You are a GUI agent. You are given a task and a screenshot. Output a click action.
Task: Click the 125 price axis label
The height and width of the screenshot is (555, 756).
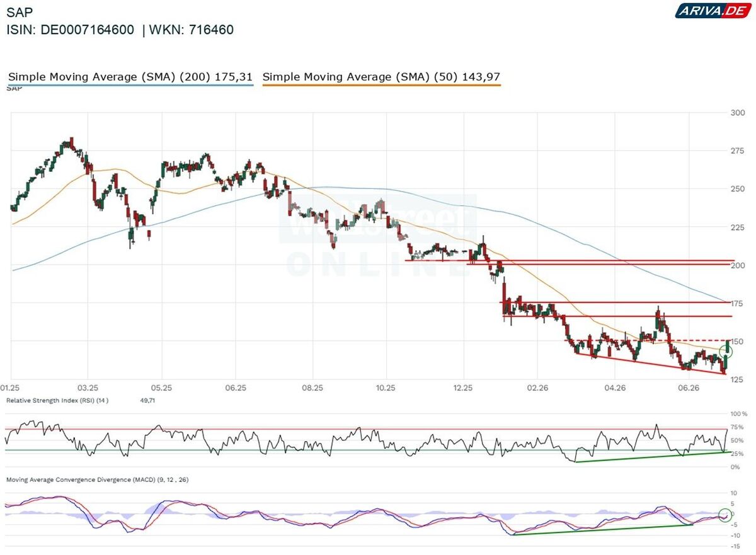tap(737, 380)
